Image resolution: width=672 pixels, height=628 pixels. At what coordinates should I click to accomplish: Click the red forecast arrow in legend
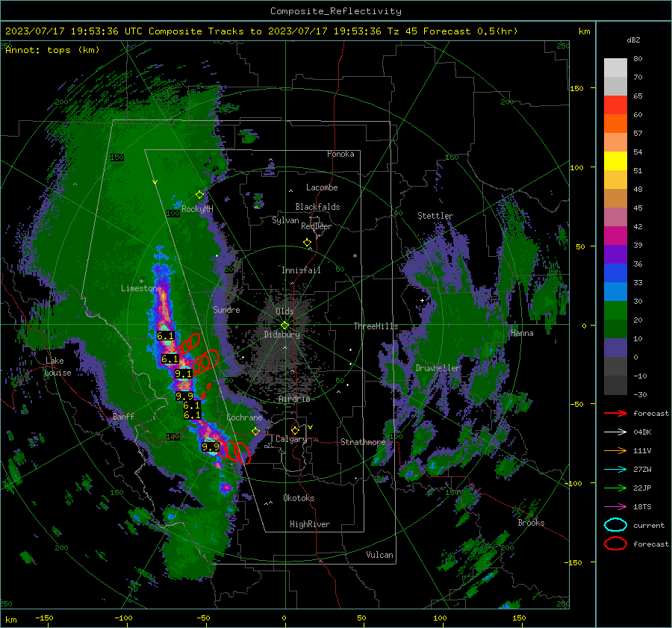[615, 413]
